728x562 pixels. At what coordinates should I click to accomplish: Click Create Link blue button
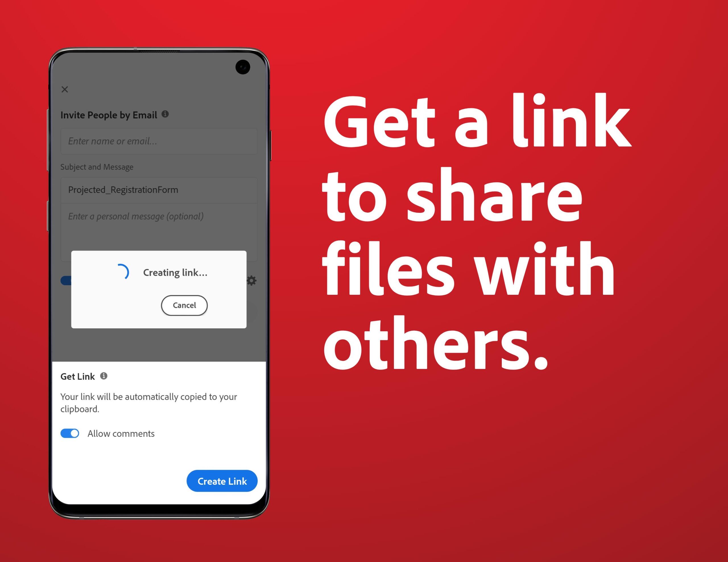[x=221, y=481]
